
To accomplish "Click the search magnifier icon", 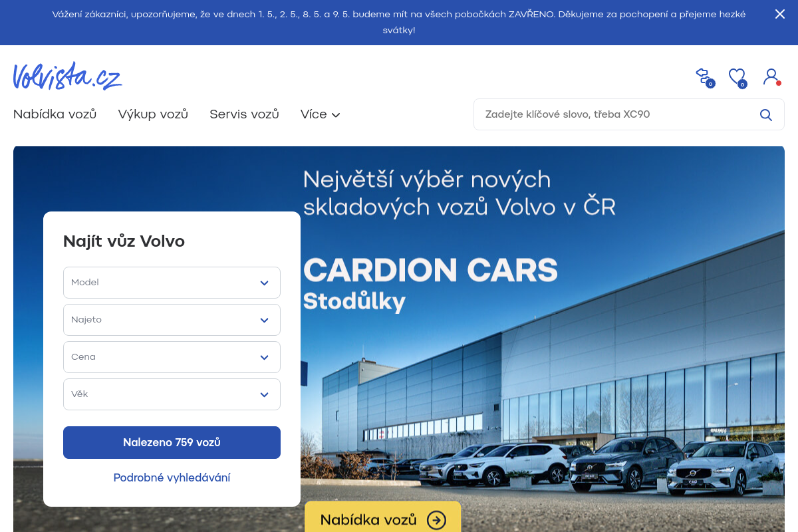I will point(765,114).
